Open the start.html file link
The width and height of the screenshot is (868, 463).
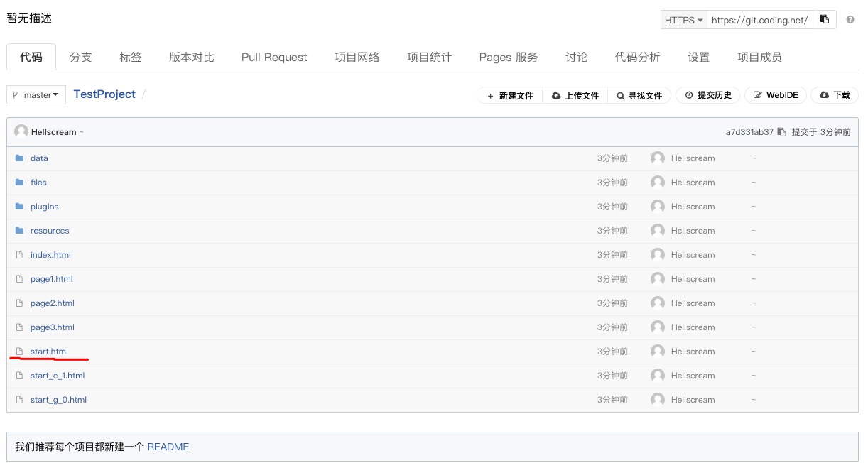tap(49, 352)
